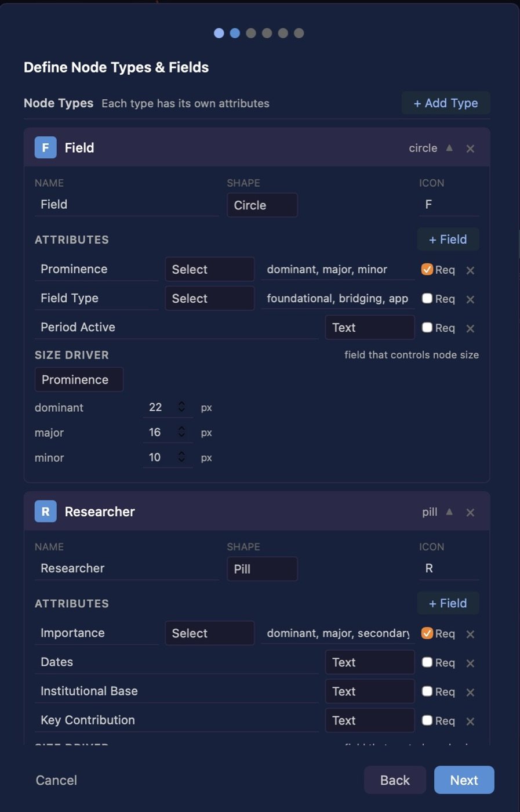Screen dimensions: 520x812
Task: Go to the third wizard step dot
Action: pos(251,33)
